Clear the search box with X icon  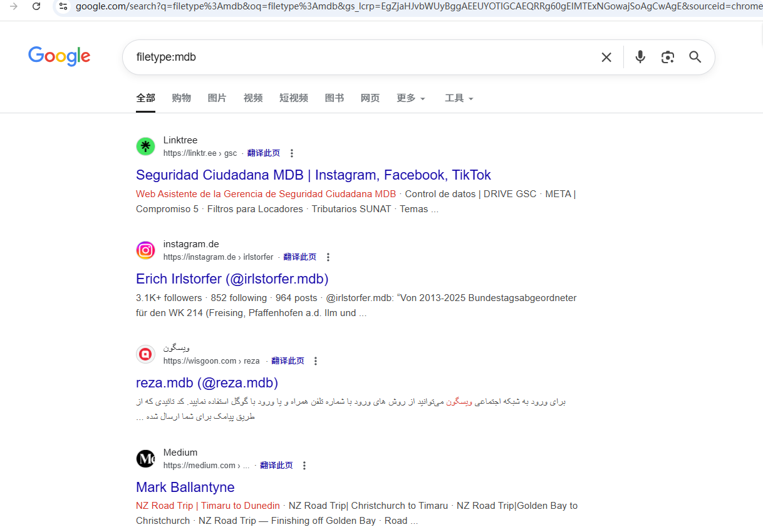coord(606,58)
